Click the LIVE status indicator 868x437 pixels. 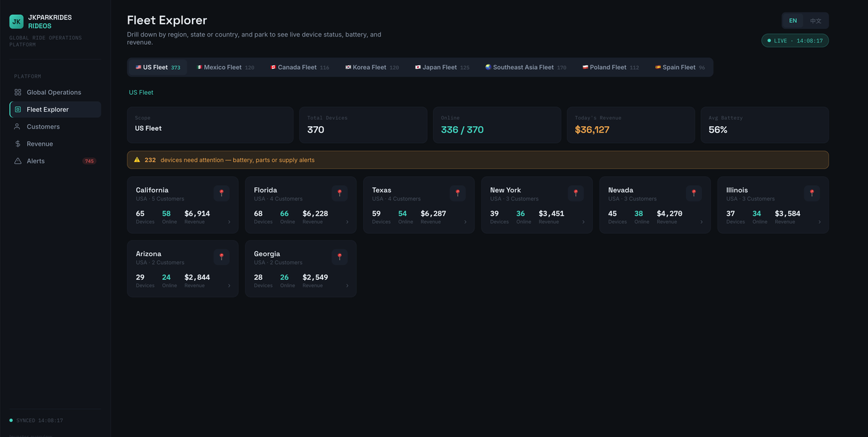(x=795, y=41)
